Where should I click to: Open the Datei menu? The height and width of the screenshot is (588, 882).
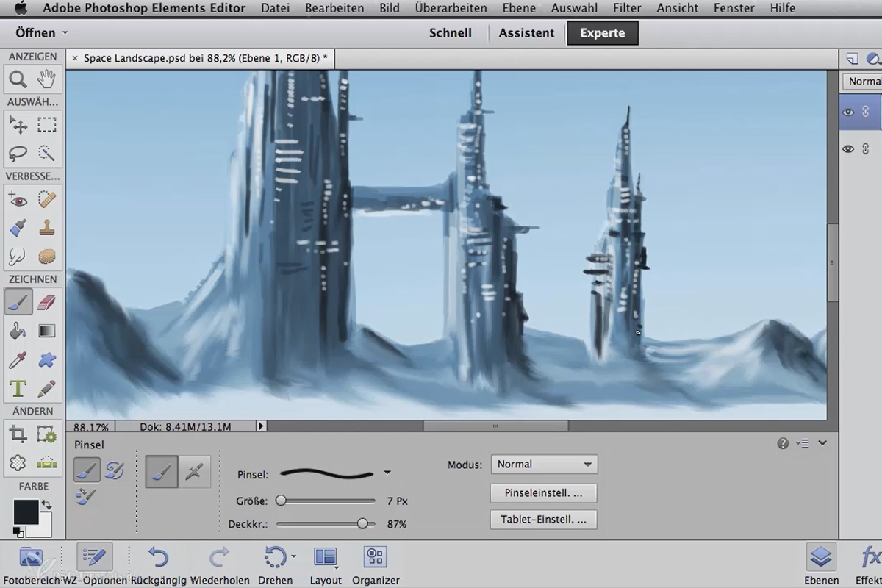point(276,8)
